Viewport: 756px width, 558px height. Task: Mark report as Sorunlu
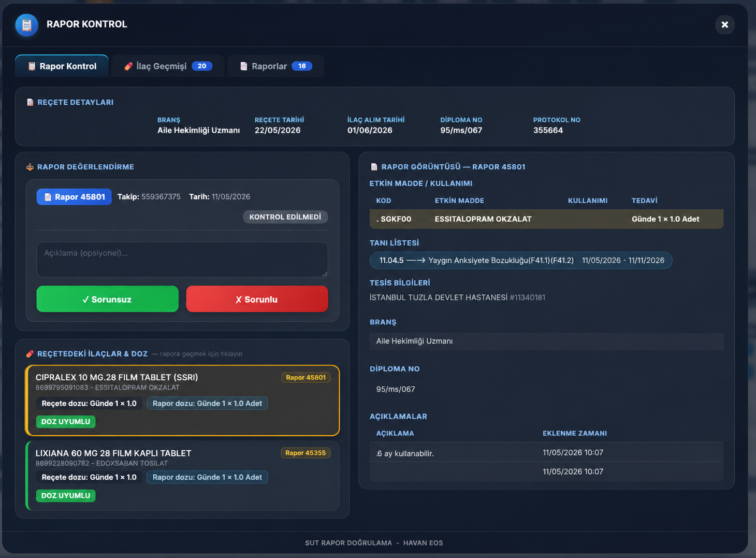[257, 299]
